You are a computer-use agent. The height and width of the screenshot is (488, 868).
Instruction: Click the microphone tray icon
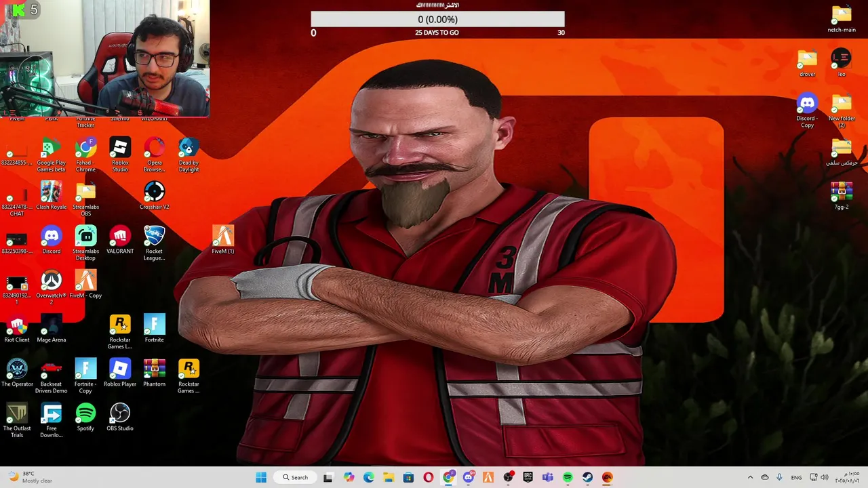(x=779, y=477)
